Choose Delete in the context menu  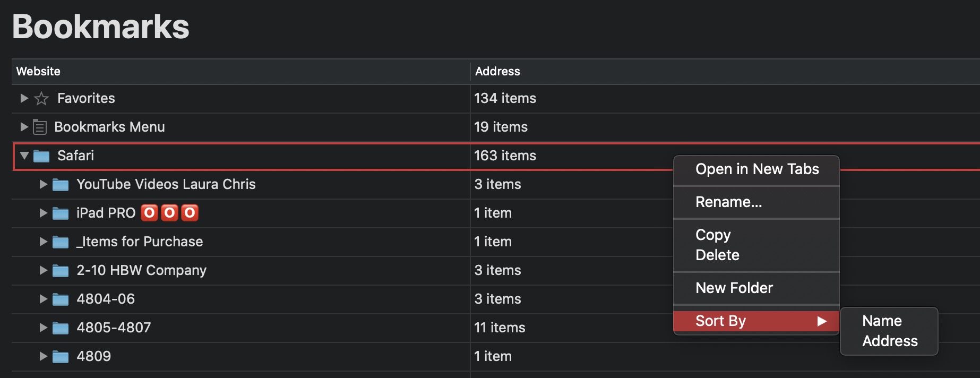717,255
